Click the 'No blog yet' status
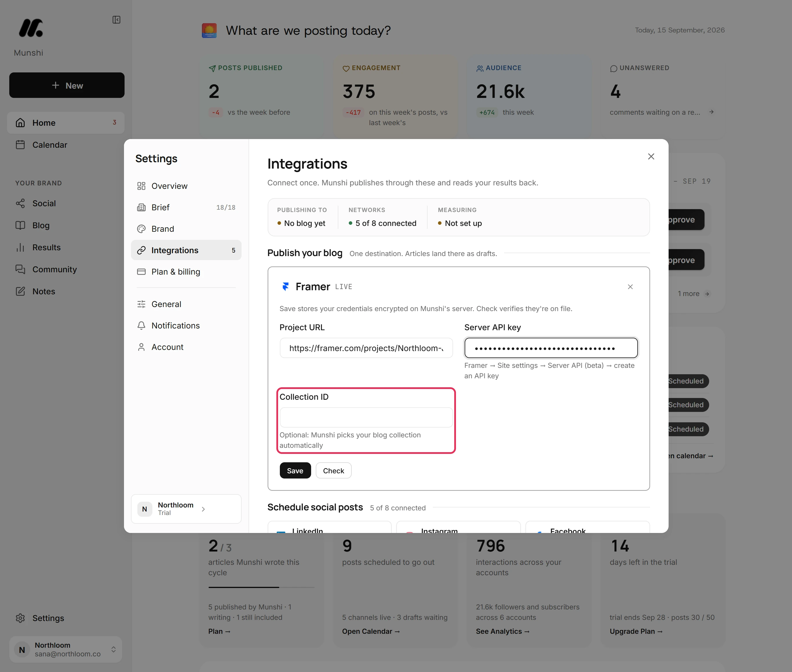 [301, 223]
